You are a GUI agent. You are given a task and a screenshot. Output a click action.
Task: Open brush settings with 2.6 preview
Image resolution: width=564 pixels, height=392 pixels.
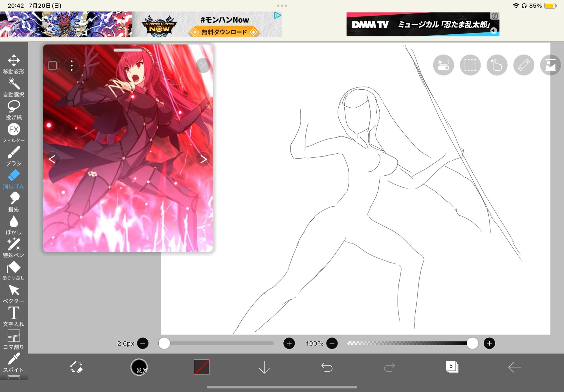tap(139, 367)
